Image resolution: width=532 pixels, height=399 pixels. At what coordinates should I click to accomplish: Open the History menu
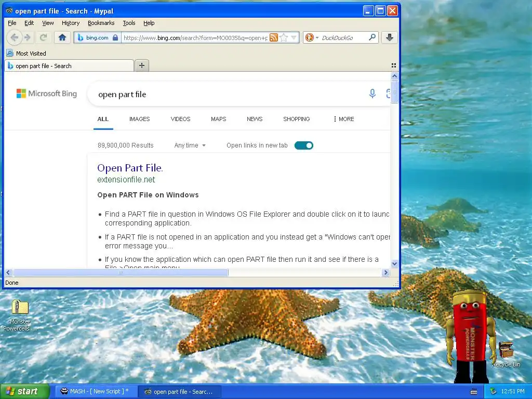(71, 23)
